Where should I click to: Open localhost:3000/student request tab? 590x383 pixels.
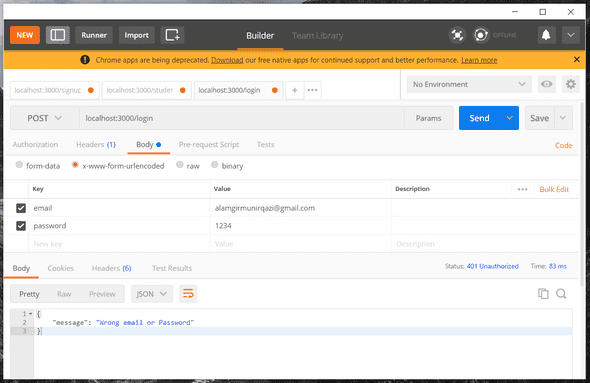pyautogui.click(x=146, y=90)
